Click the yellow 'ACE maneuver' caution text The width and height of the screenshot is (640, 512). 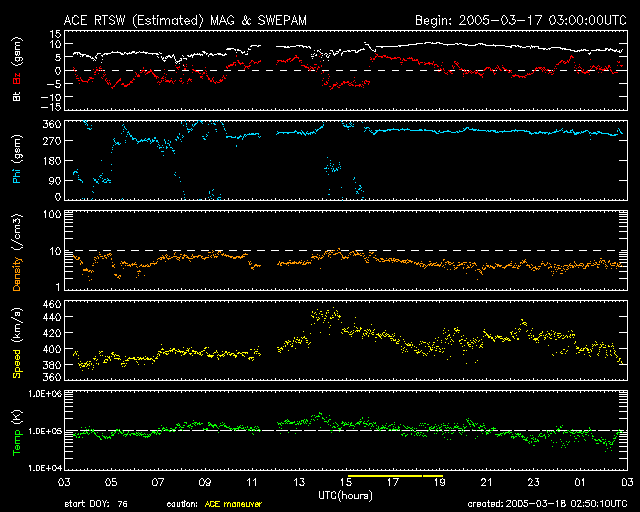(x=234, y=504)
